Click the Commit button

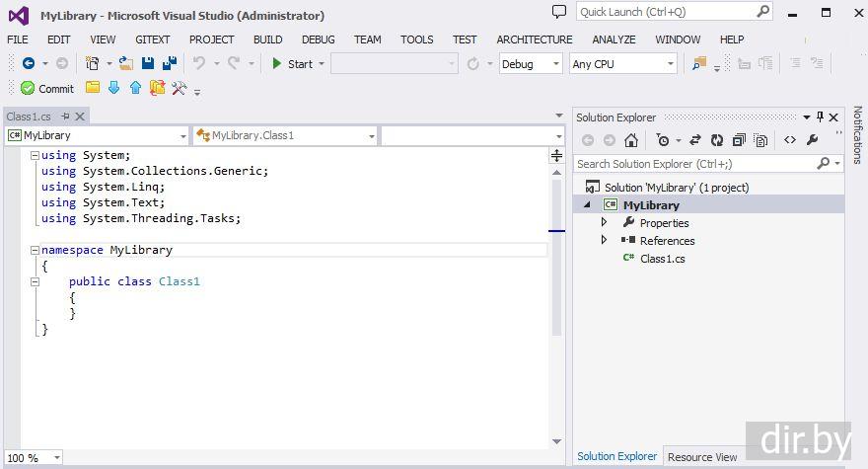pyautogui.click(x=47, y=88)
